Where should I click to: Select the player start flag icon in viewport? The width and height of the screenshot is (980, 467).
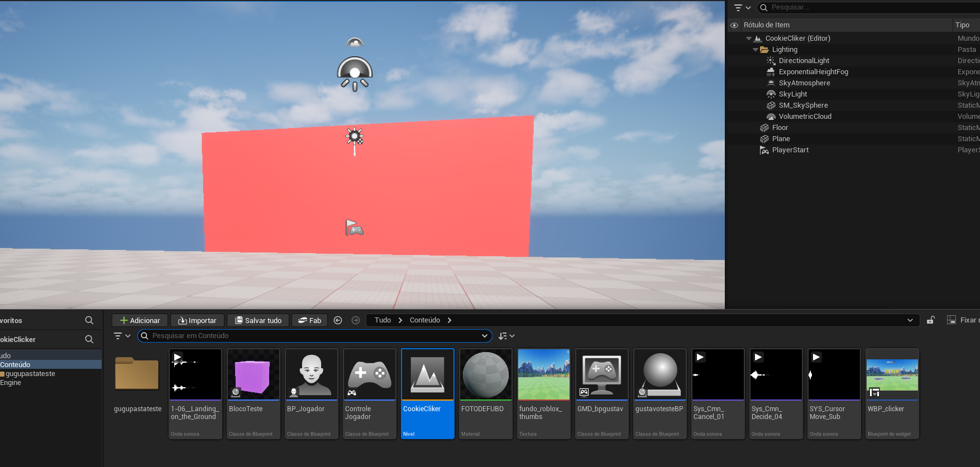click(354, 228)
